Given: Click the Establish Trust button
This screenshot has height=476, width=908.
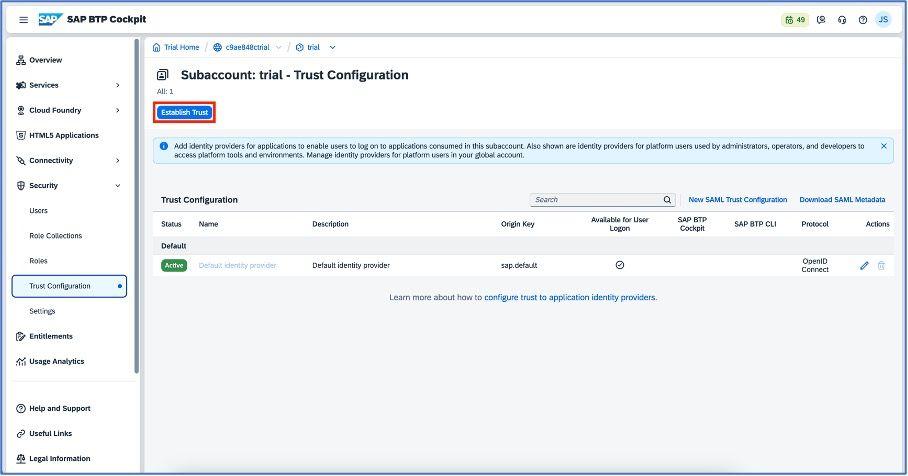Looking at the screenshot, I should [185, 112].
